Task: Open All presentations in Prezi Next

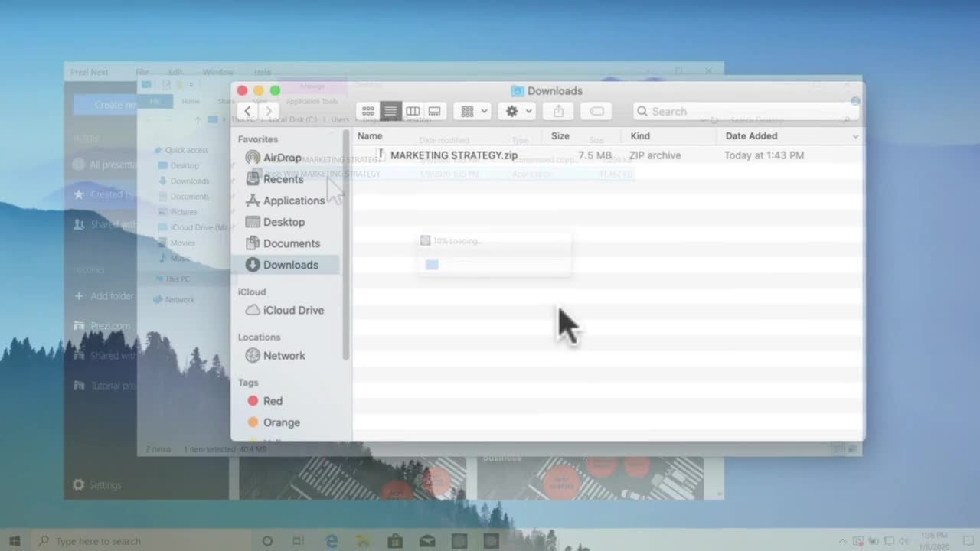Action: pyautogui.click(x=105, y=165)
